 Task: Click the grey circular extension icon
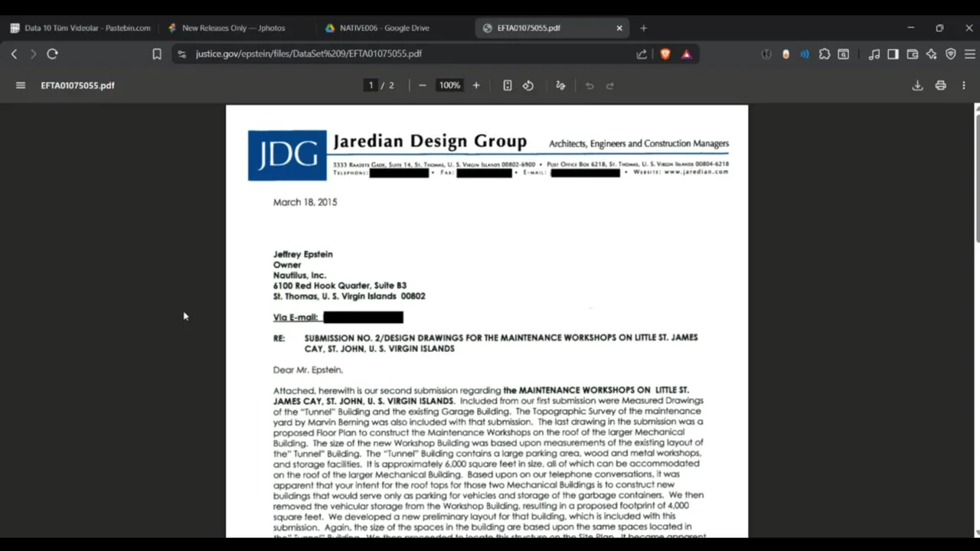tap(766, 54)
